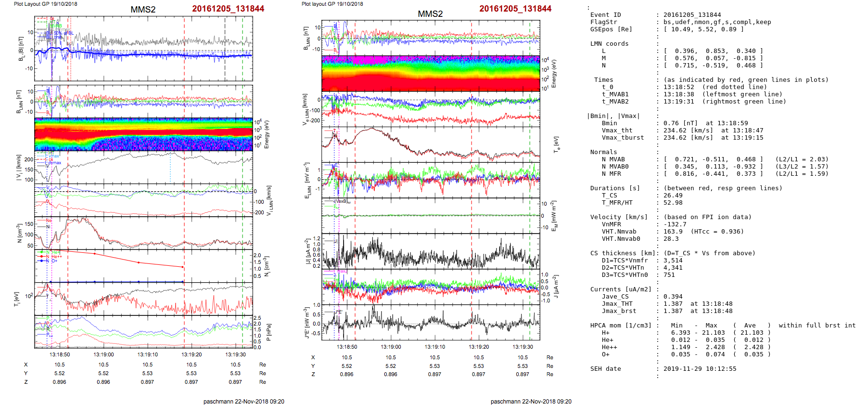Click the red event ID above the left plot
This screenshot has height=405, width=868.
click(x=228, y=9)
